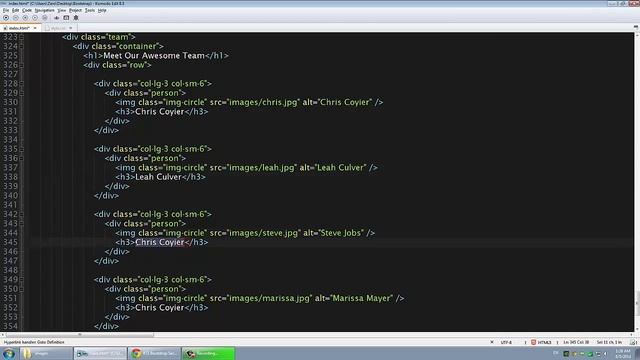Collapse the row div fold on line 326
The image size is (640, 360).
coord(22,65)
